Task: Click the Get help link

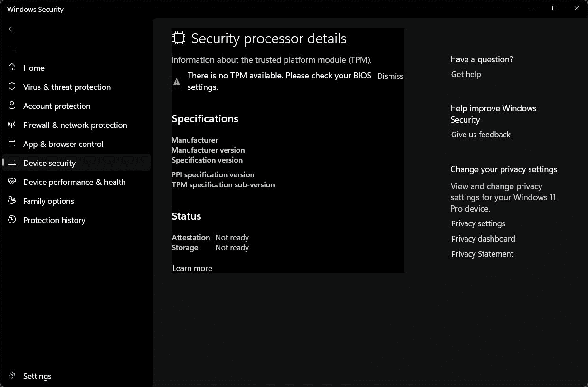Action: coord(466,74)
